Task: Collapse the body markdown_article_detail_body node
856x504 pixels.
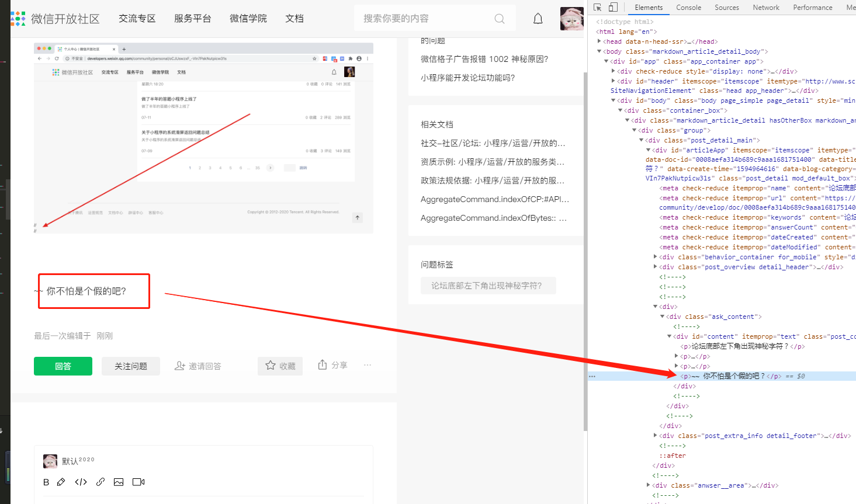Action: (x=599, y=51)
